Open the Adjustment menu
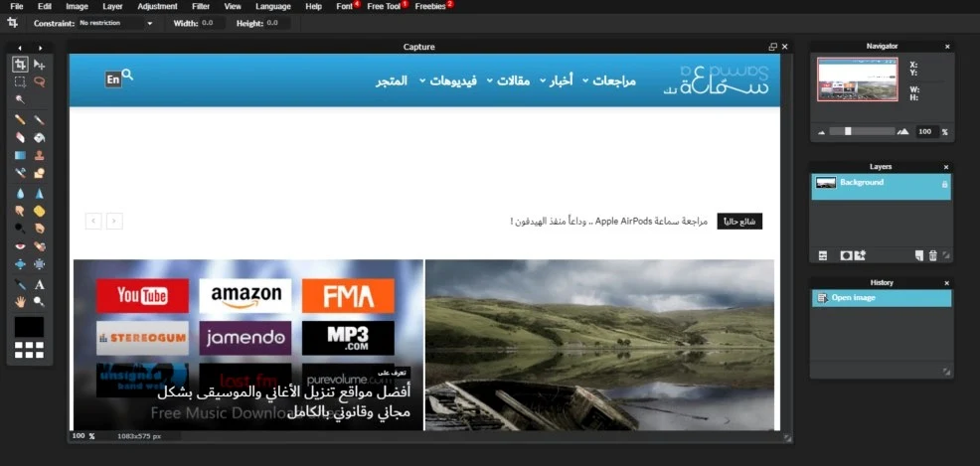 [157, 6]
